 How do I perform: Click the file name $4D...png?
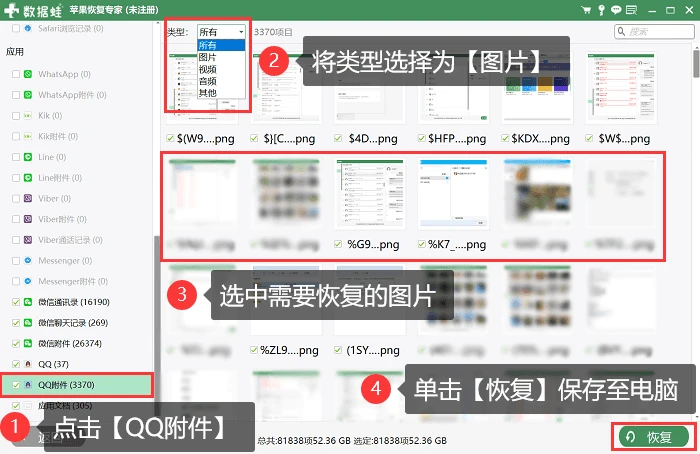tap(373, 138)
